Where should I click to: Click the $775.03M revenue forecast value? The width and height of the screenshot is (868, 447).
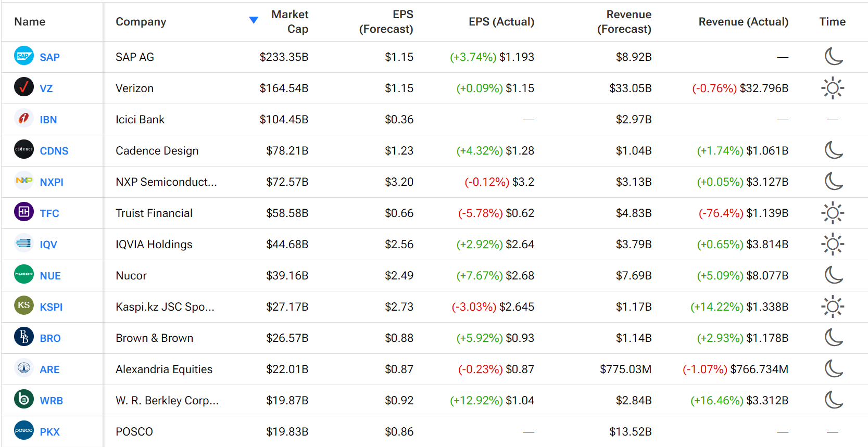point(626,369)
